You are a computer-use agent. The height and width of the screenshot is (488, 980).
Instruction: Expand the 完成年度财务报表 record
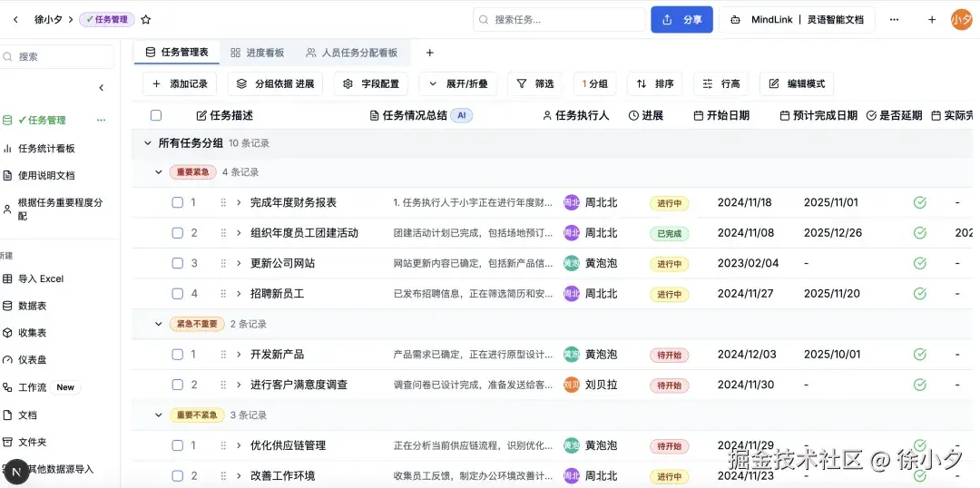(x=238, y=202)
